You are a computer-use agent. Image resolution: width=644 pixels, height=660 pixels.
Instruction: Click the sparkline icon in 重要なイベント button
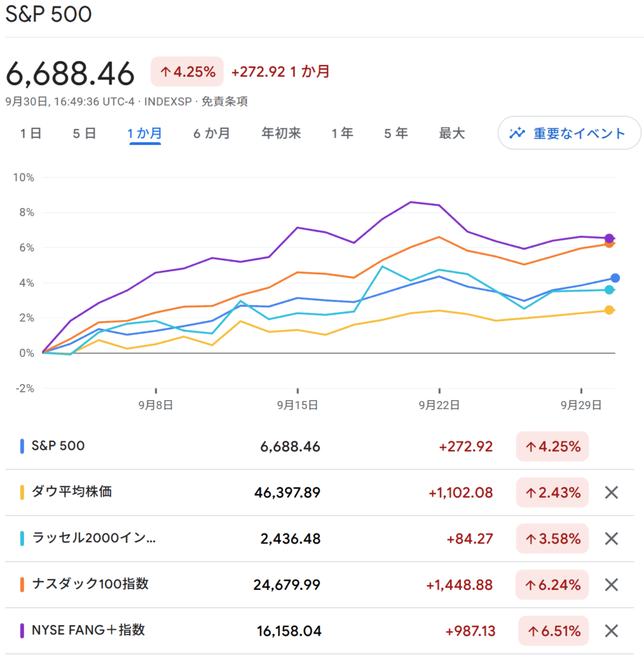point(517,133)
